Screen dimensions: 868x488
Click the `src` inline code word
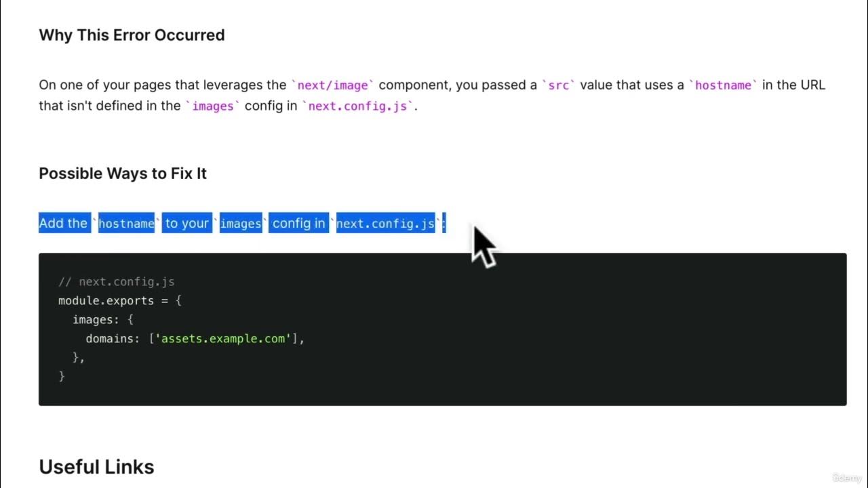click(558, 85)
